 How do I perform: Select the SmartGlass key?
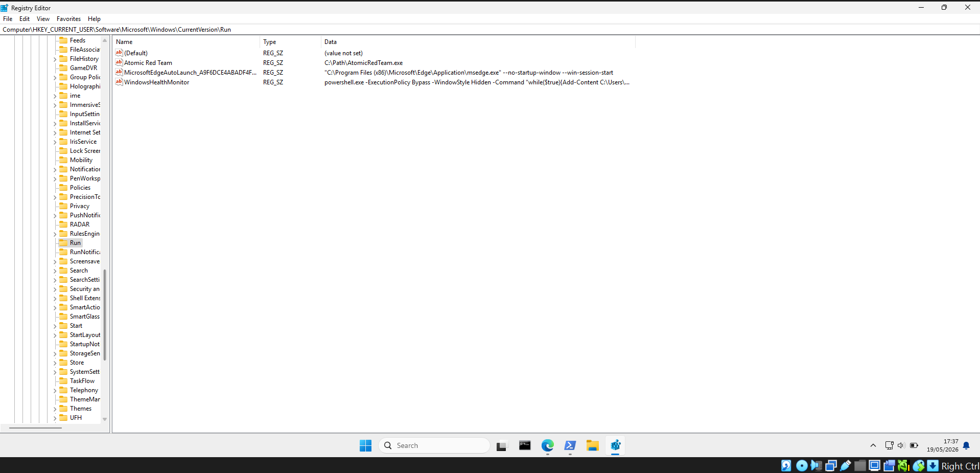click(85, 317)
